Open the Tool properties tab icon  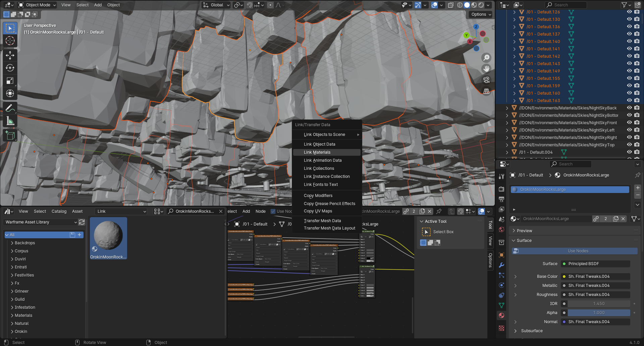(x=501, y=177)
